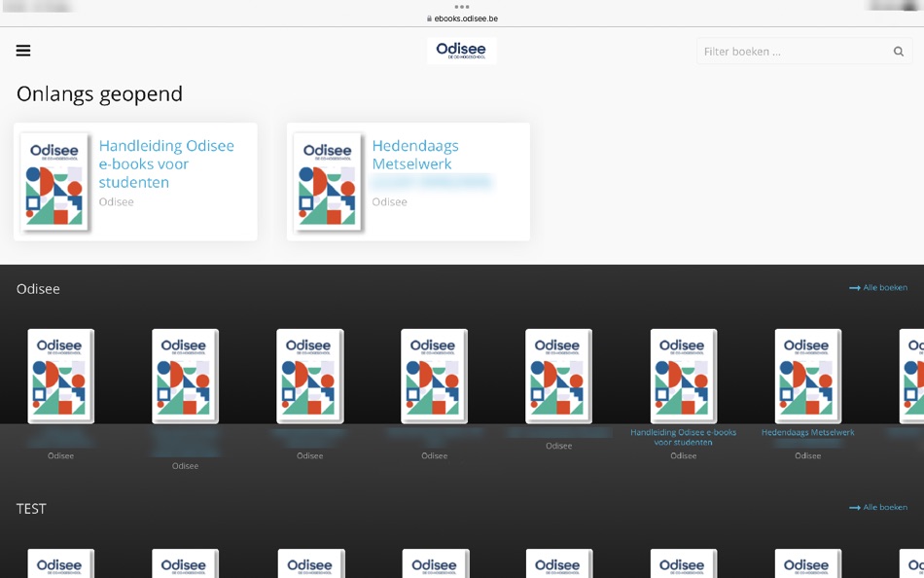Click recent Handleiding Odisee e-books cover thumbnail

pyautogui.click(x=54, y=182)
